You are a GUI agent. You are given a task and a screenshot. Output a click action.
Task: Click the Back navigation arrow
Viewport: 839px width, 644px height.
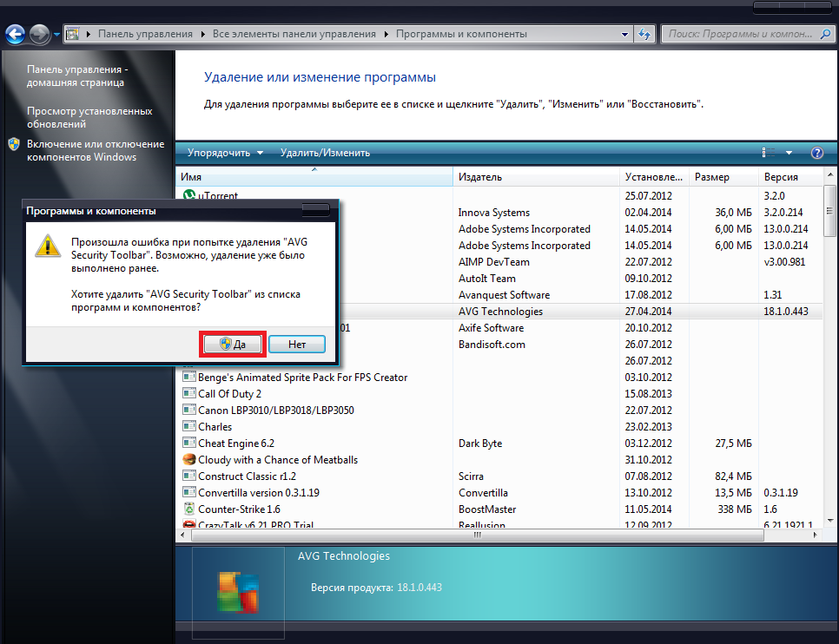pyautogui.click(x=16, y=35)
